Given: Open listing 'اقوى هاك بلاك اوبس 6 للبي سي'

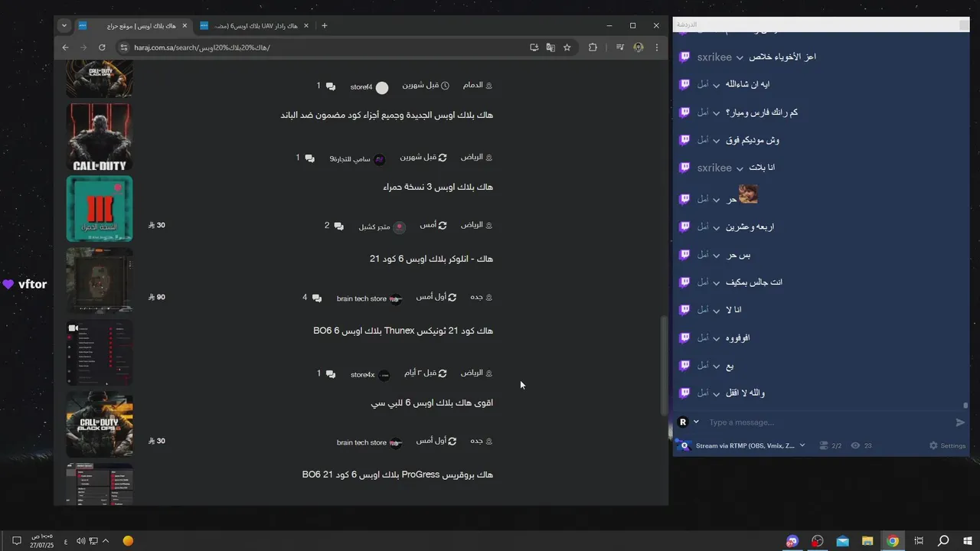Looking at the screenshot, I should (432, 403).
